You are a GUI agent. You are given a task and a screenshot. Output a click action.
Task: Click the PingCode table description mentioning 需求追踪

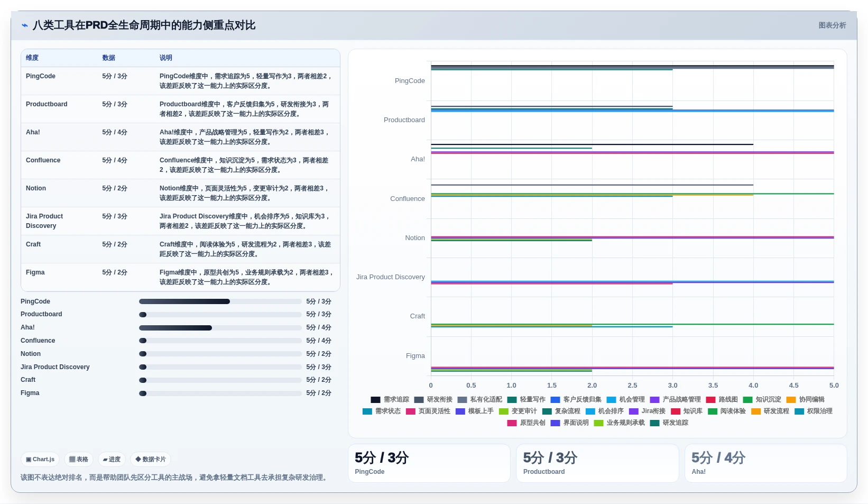click(x=246, y=81)
